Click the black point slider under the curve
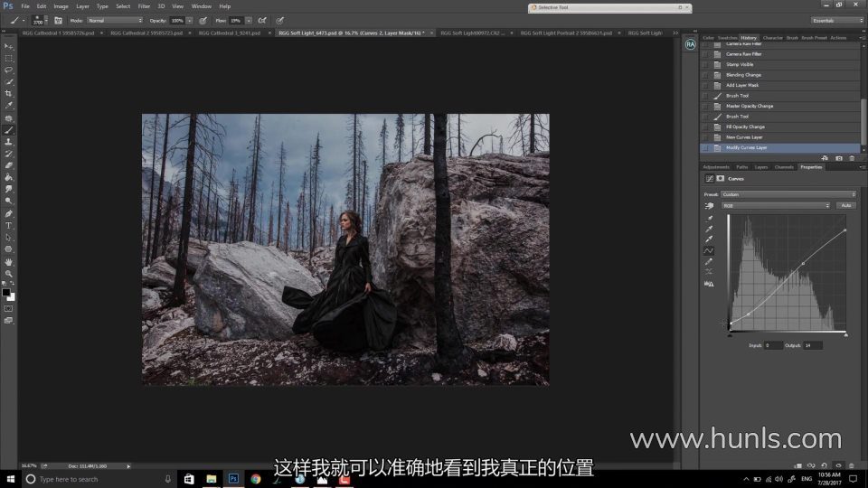The width and height of the screenshot is (868, 488). (x=730, y=334)
